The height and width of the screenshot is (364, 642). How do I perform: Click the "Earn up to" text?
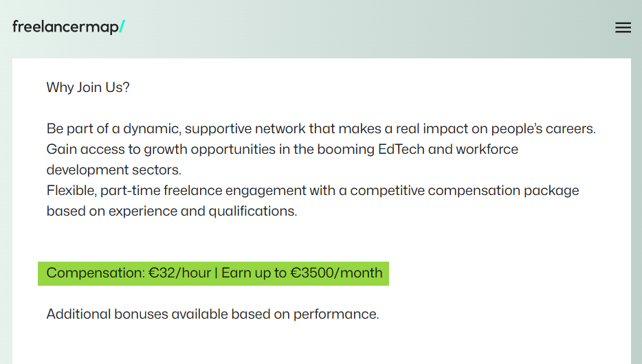[x=254, y=273]
